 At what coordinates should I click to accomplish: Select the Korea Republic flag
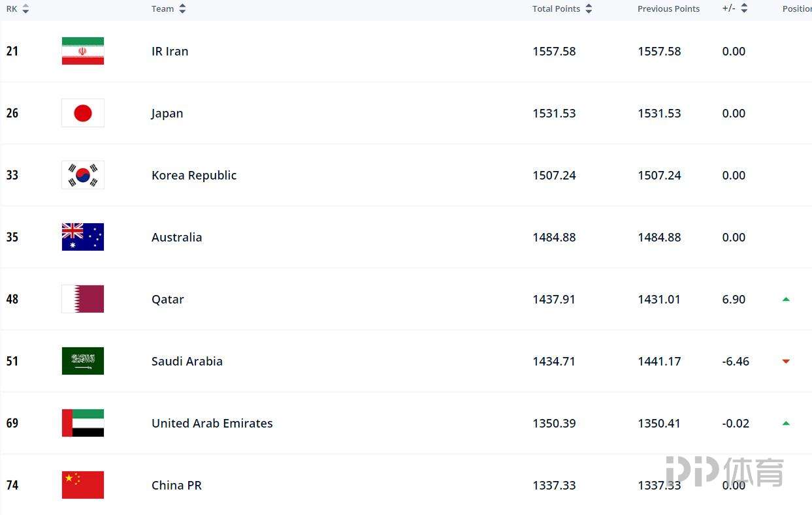point(82,174)
